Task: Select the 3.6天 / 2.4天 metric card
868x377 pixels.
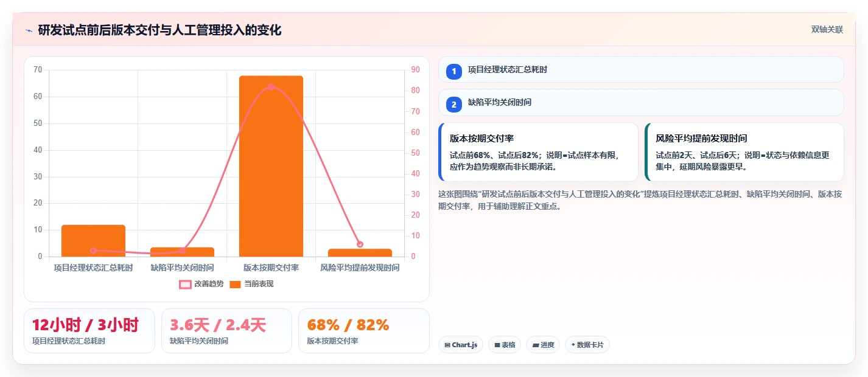Action: click(x=226, y=331)
